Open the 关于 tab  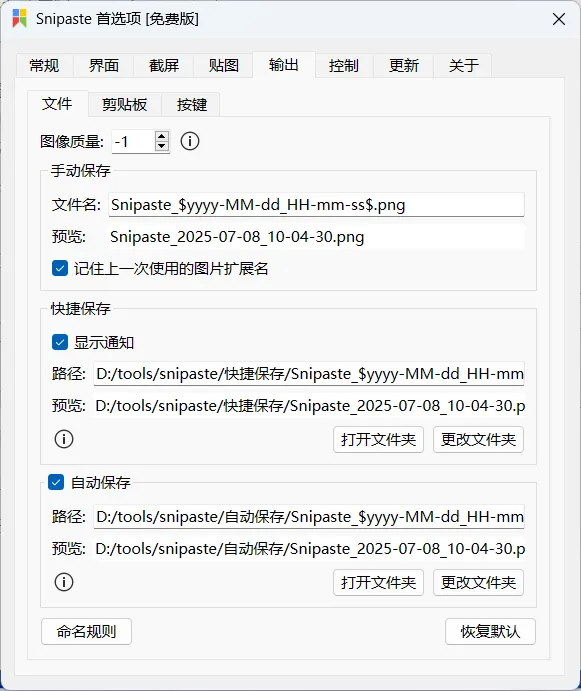point(463,66)
